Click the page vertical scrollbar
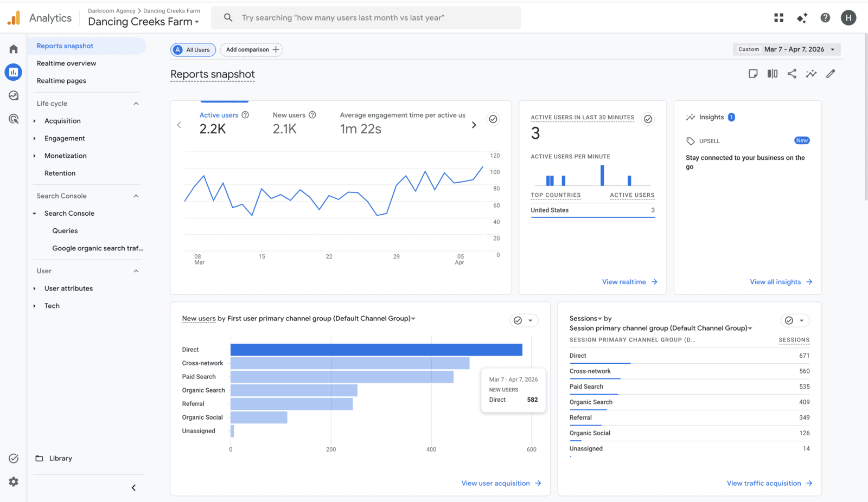868x502 pixels. point(866,117)
